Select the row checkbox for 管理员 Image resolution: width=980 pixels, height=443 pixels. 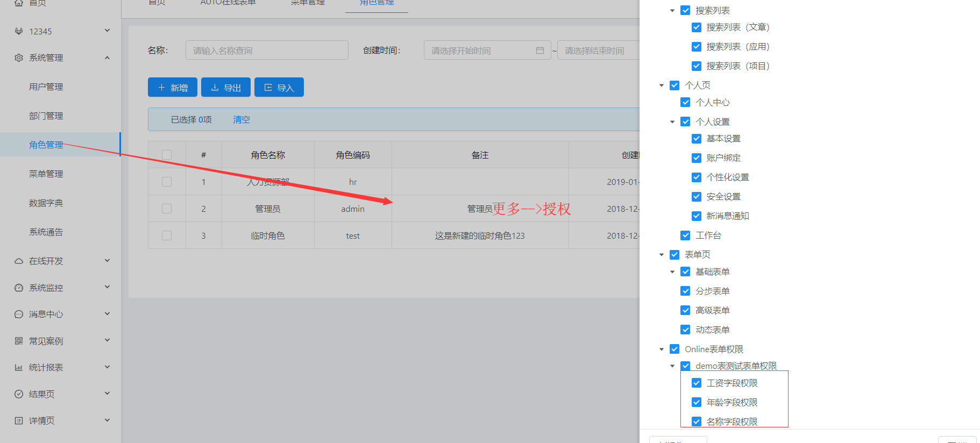167,209
